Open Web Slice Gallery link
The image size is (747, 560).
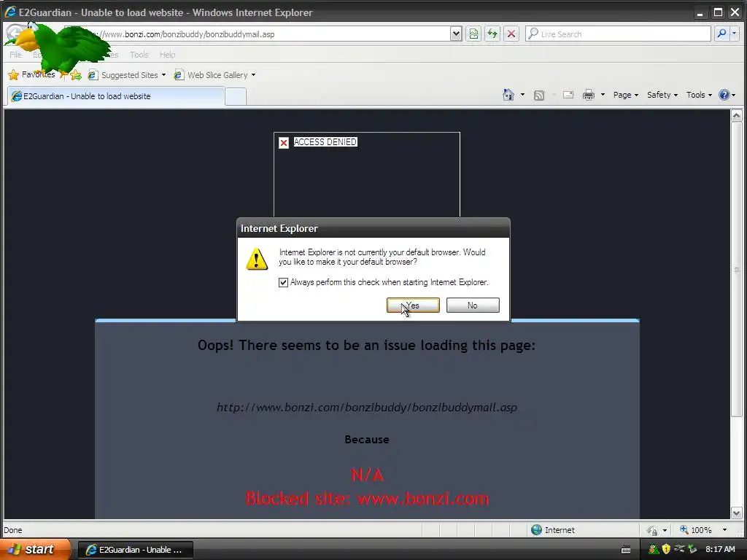[211, 75]
